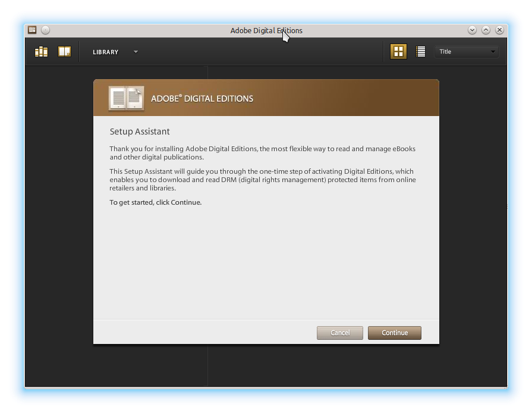532x413 pixels.
Task: Select the thumbnail grid view
Action: pos(398,52)
